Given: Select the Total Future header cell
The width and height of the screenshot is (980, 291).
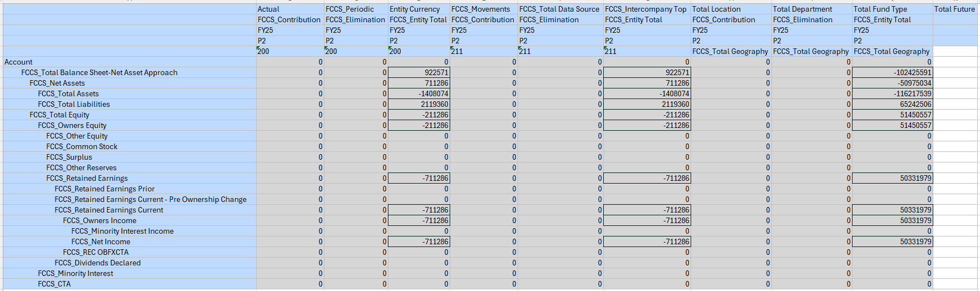Looking at the screenshot, I should [955, 9].
